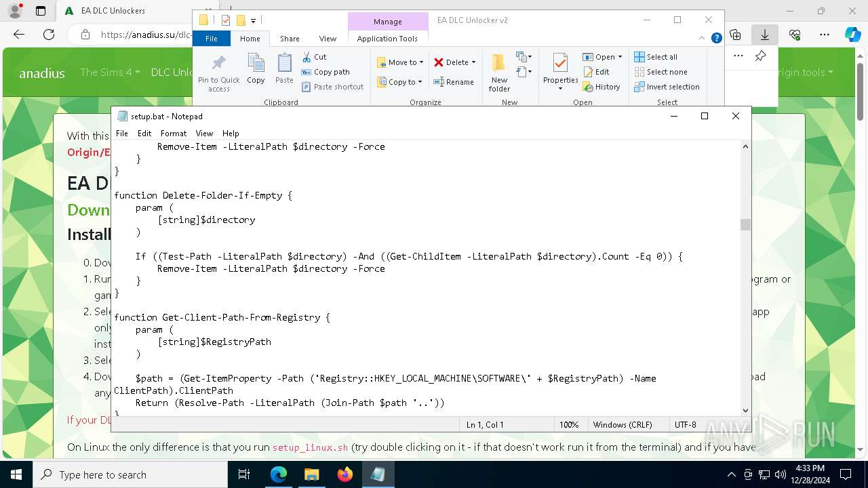Open Edge Settings and more menu

(825, 35)
